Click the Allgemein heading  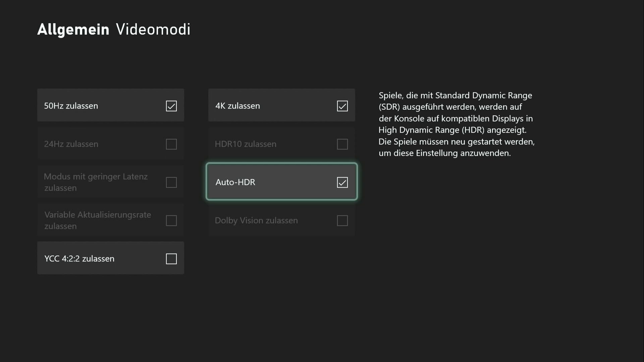73,29
